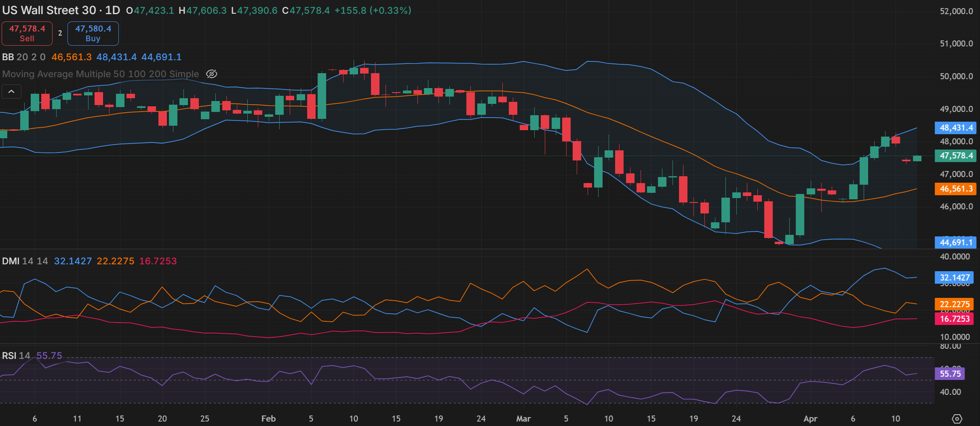The width and height of the screenshot is (980, 426).
Task: Click the orange 46,561.3 basis price label
Action: click(x=955, y=189)
